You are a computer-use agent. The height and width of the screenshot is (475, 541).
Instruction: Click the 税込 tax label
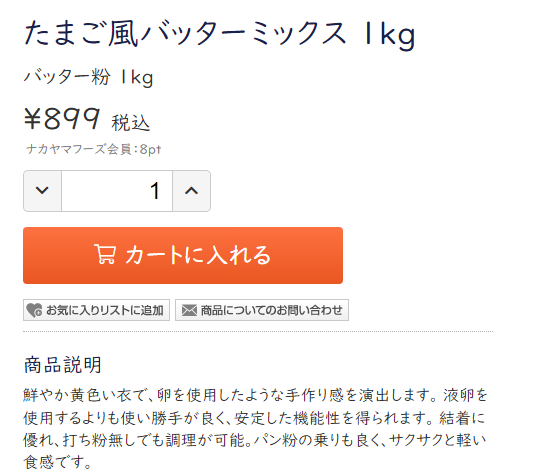point(130,123)
